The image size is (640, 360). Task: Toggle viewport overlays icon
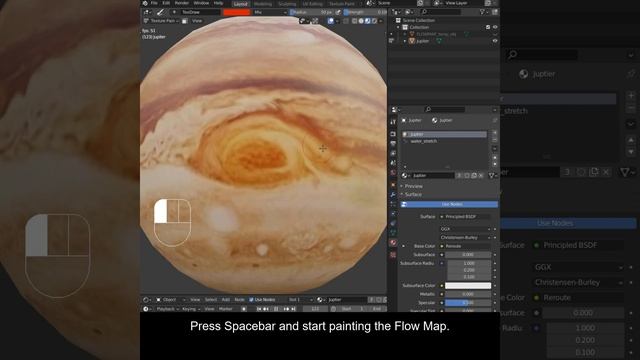click(x=331, y=21)
